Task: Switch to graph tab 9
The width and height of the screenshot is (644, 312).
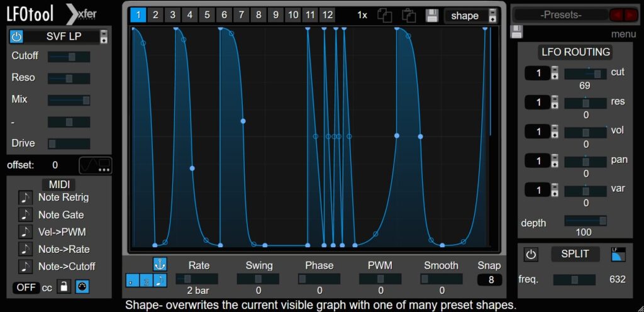Action: (x=276, y=15)
